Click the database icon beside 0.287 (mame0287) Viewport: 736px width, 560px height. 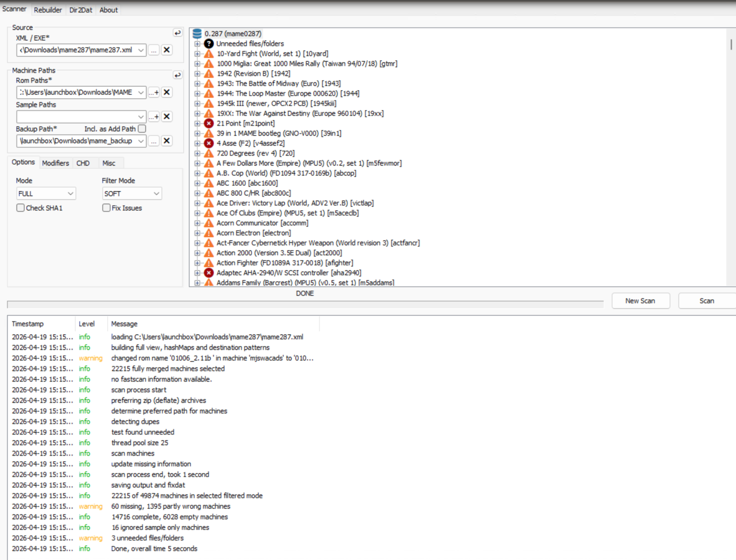[197, 34]
